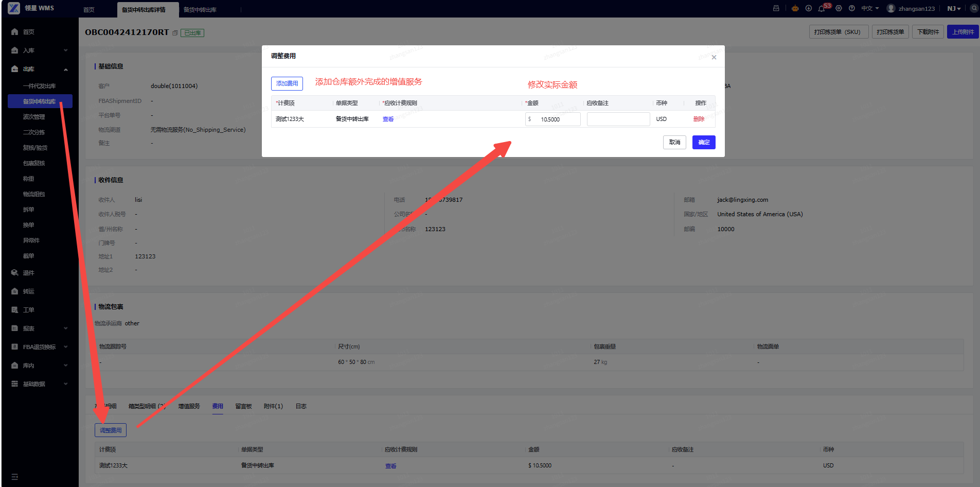This screenshot has height=487, width=980.
Task: Open 波次管理 in sidebar
Action: [34, 117]
